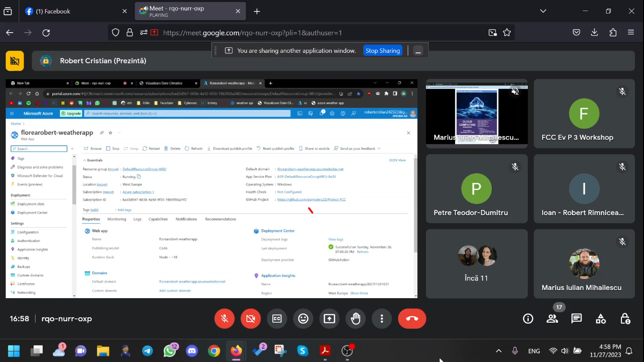
Task: Open more options three-dot menu
Action: pos(382,319)
